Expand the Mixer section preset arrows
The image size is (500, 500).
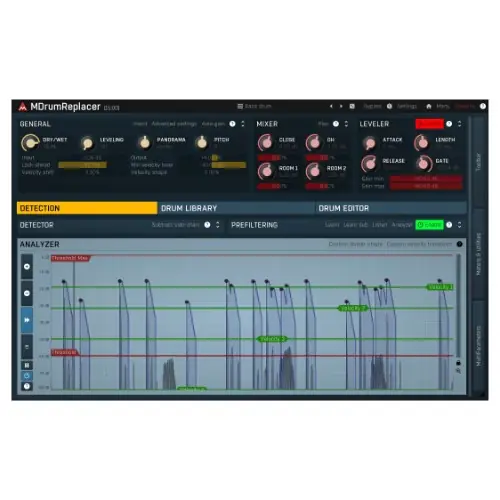click(346, 124)
